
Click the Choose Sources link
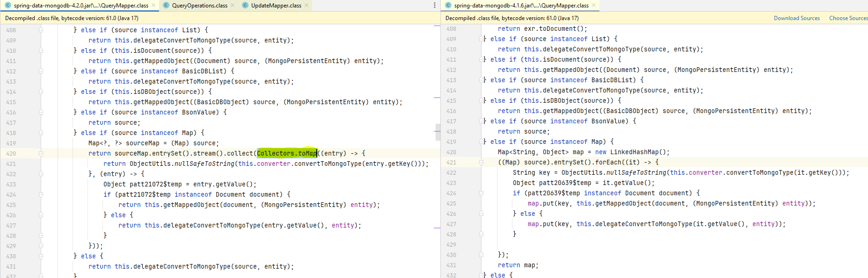tap(848, 18)
